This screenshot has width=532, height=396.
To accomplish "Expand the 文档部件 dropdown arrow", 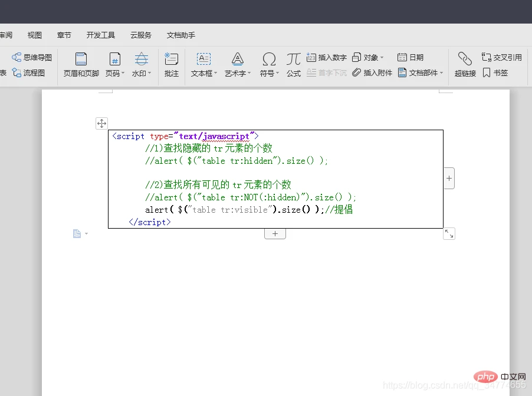I will point(441,73).
